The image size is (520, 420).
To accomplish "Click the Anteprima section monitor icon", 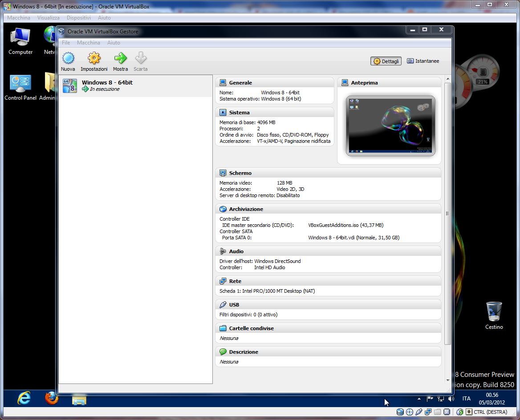I will [345, 83].
